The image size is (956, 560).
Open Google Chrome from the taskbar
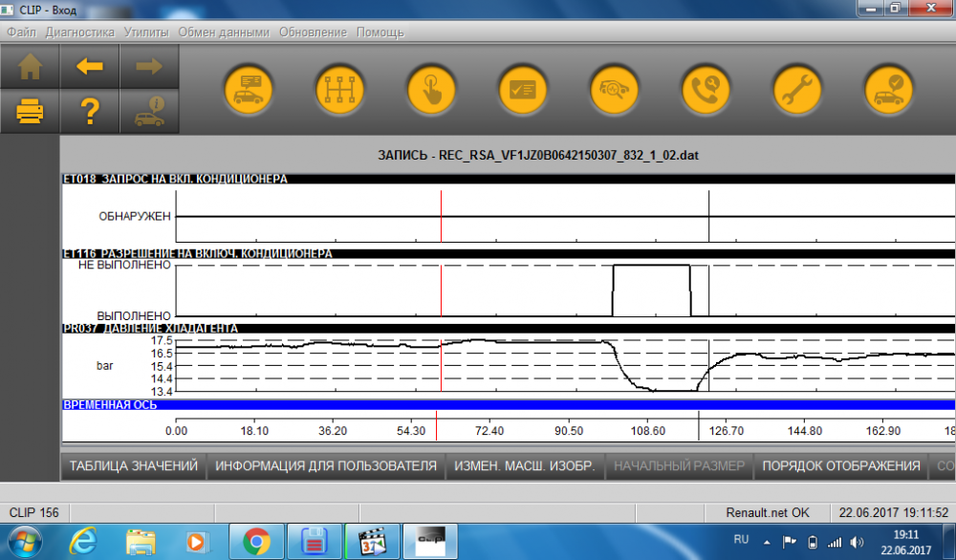click(x=256, y=542)
